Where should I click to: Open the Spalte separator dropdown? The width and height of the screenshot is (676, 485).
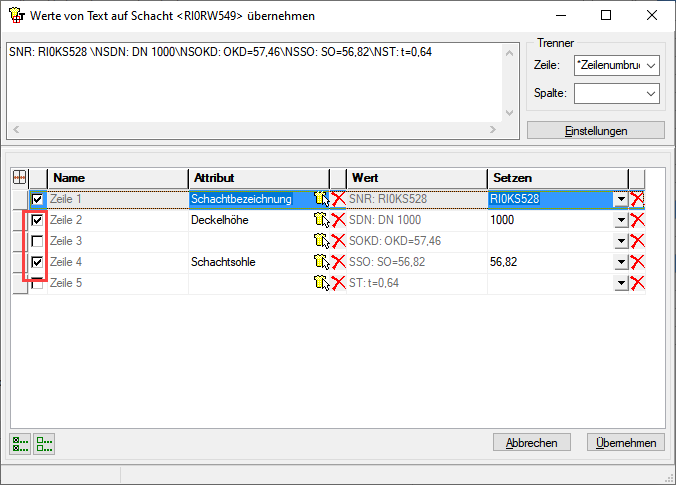point(651,93)
